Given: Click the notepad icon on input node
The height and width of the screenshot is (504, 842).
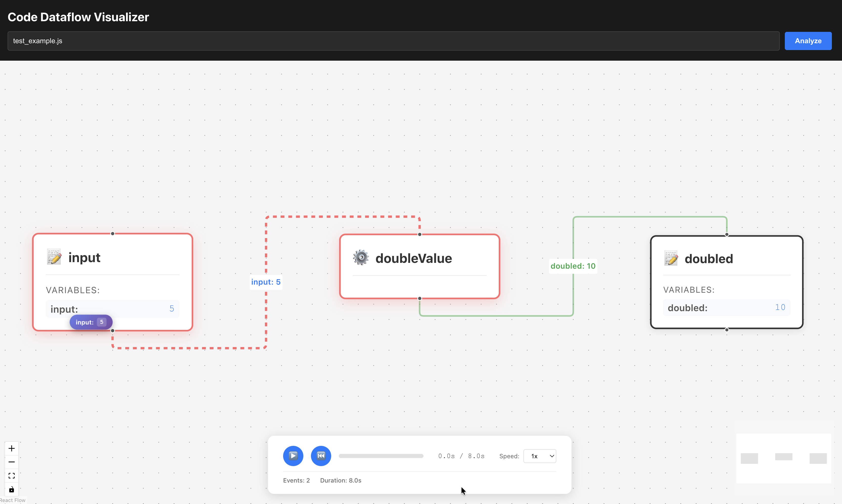Looking at the screenshot, I should [x=54, y=257].
